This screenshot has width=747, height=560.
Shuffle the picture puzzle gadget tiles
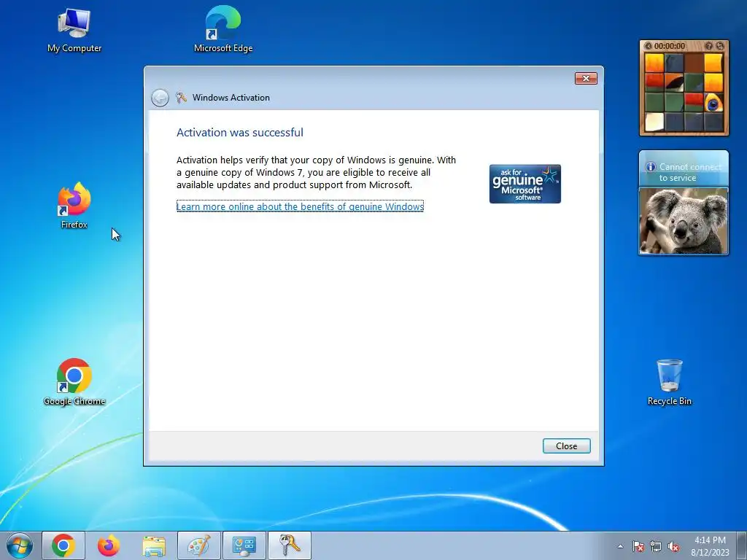[720, 46]
